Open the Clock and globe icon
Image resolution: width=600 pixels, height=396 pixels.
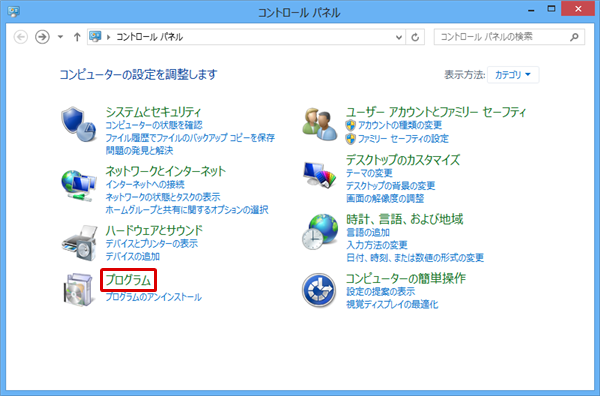(320, 232)
